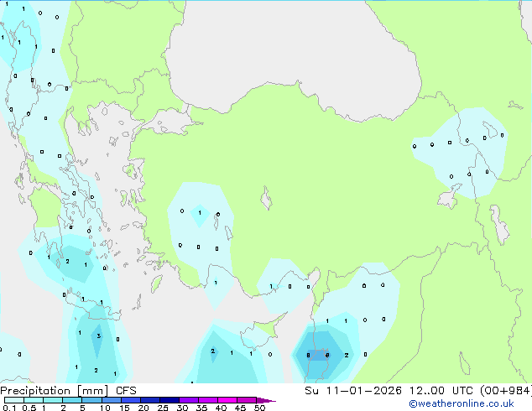Image resolution: width=532 pixels, height=411 pixels.
Task: Click the legend label '0.1'
Action: 9,408
